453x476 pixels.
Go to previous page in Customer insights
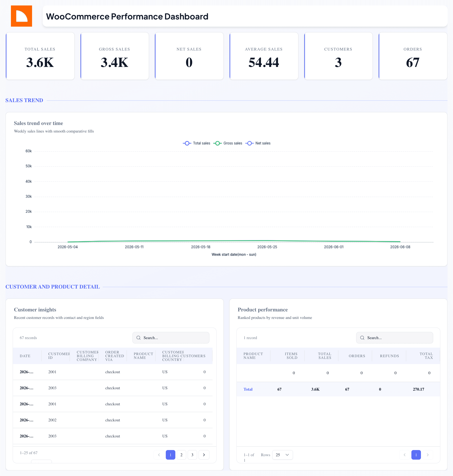point(159,455)
